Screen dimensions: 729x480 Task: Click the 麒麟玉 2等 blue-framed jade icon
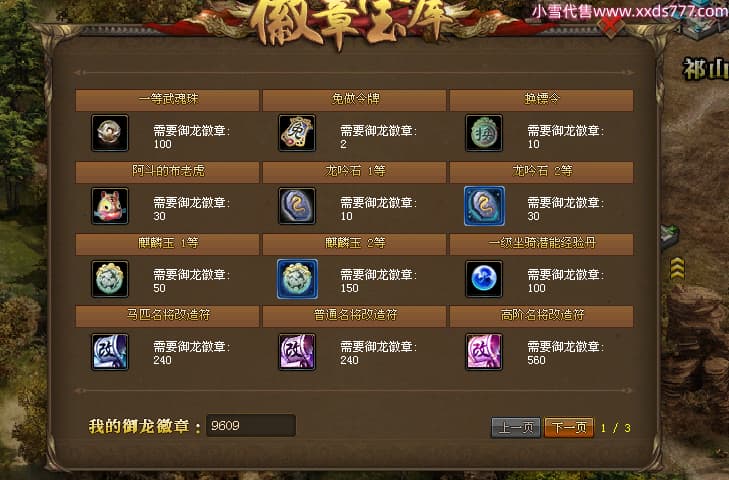coord(297,279)
